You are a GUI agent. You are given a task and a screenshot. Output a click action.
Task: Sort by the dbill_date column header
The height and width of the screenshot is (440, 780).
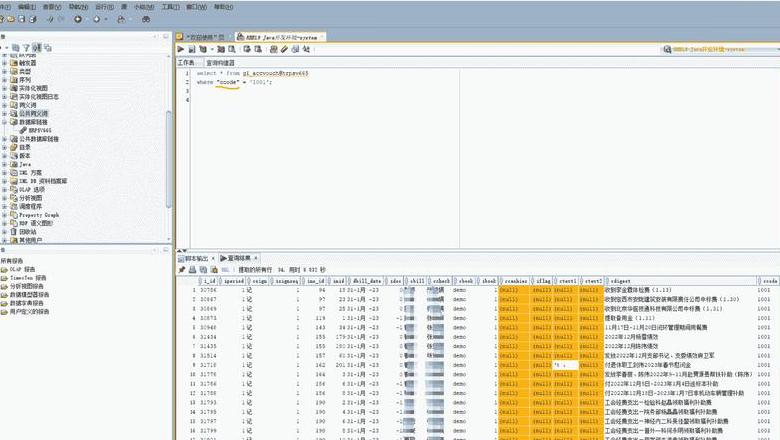[366, 281]
